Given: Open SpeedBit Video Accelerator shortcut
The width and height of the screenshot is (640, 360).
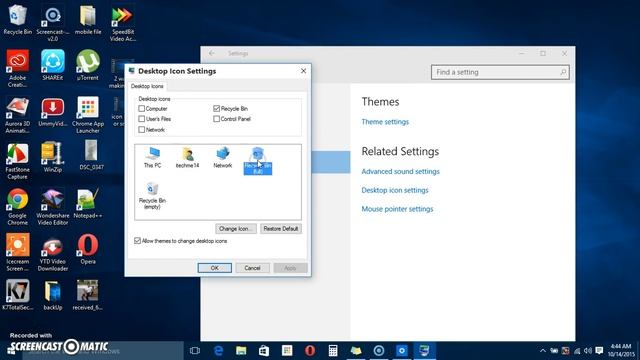Looking at the screenshot, I should (x=123, y=23).
